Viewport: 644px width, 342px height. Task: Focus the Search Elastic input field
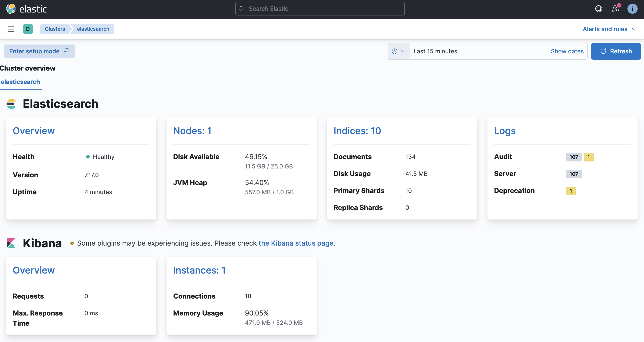click(320, 9)
